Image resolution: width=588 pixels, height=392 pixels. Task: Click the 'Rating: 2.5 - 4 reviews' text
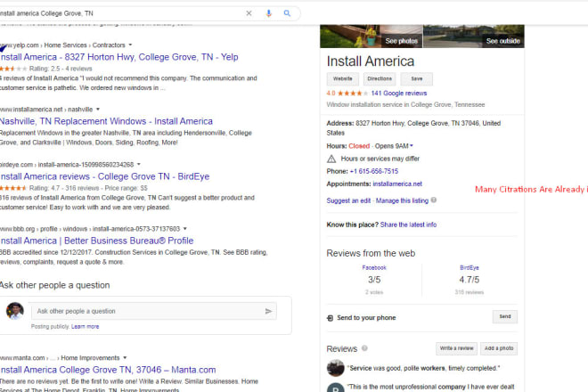pyautogui.click(x=61, y=69)
